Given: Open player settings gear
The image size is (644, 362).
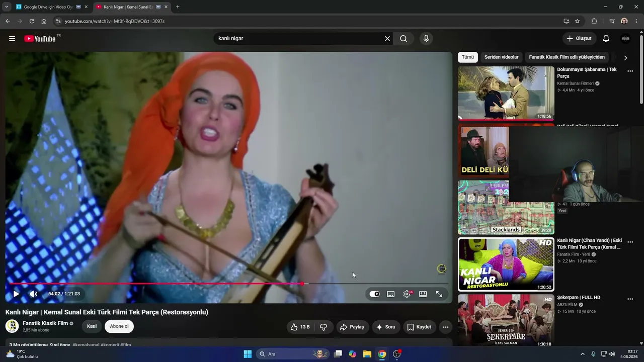Looking at the screenshot, I should pyautogui.click(x=407, y=294).
